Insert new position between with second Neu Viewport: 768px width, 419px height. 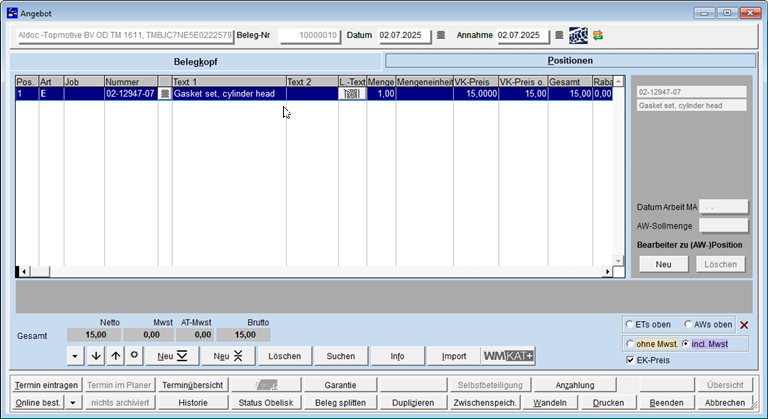(x=228, y=356)
